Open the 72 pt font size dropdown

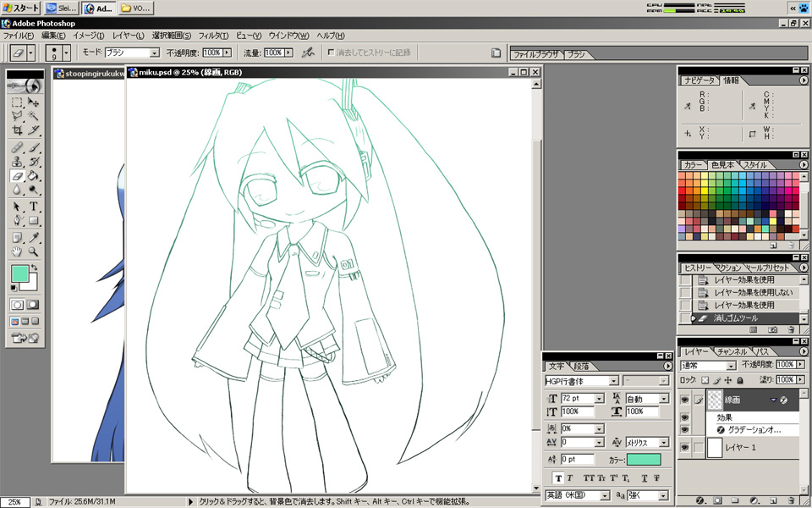click(x=599, y=399)
